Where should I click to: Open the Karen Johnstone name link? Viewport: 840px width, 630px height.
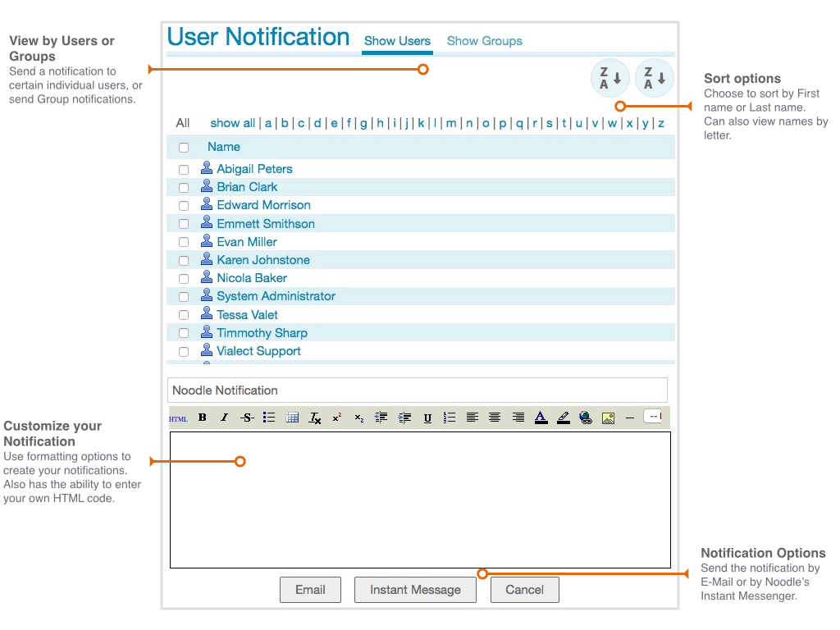tap(263, 260)
